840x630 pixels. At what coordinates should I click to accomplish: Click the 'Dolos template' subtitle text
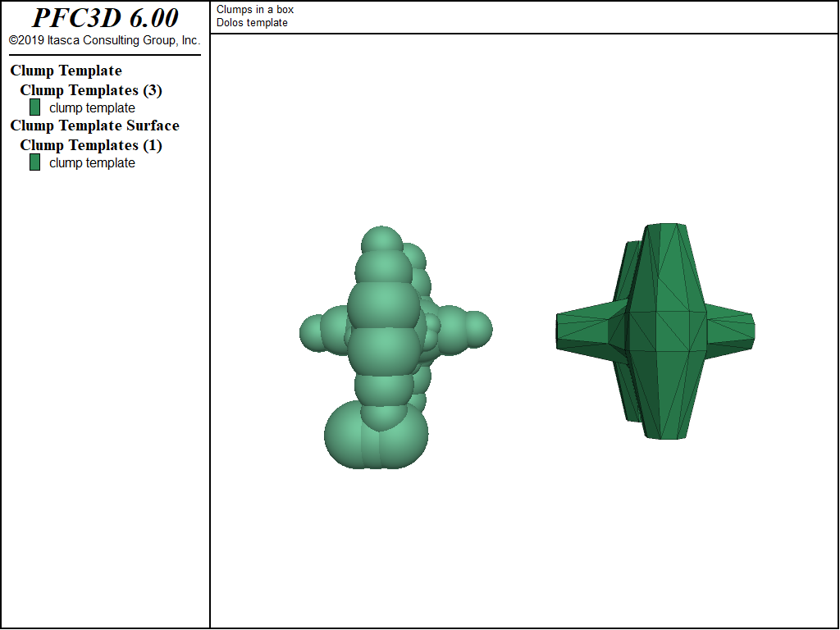[252, 23]
